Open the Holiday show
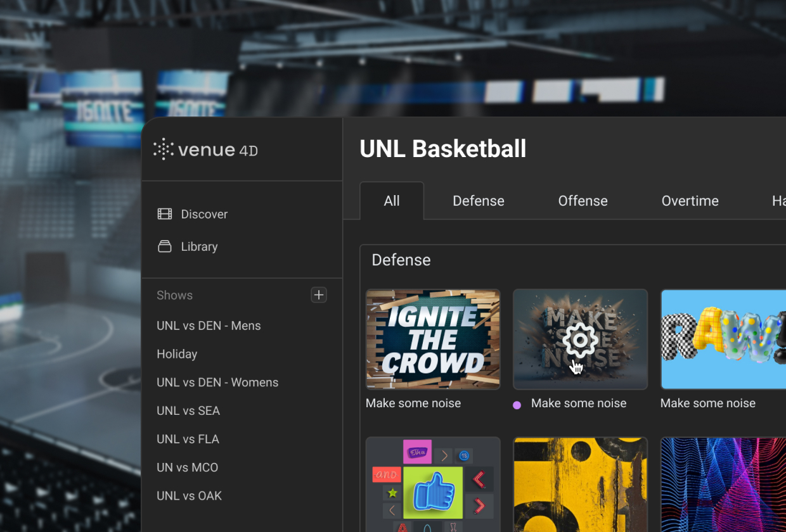 click(177, 354)
